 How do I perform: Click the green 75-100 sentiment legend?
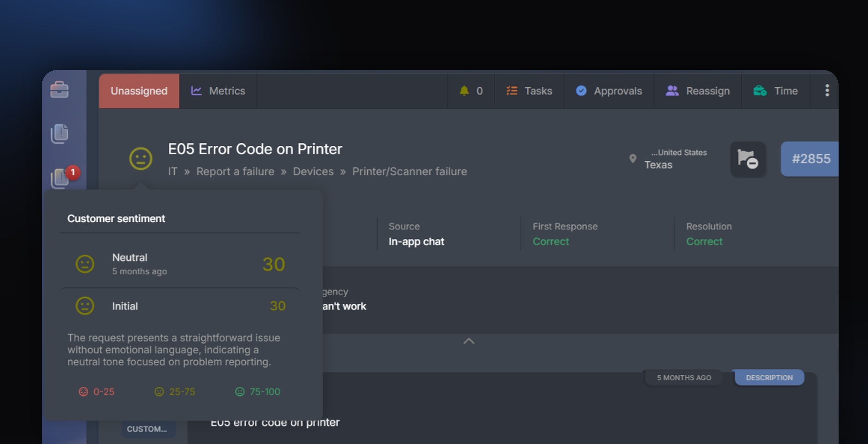click(258, 392)
